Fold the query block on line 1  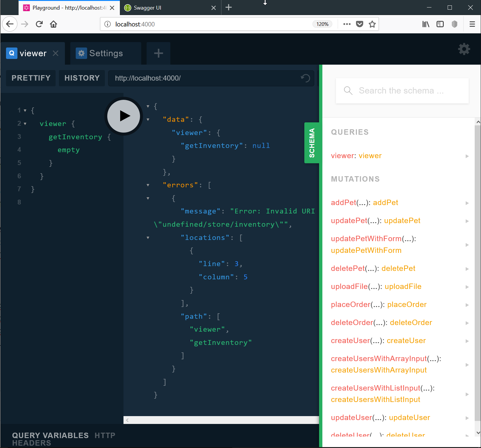(25, 110)
